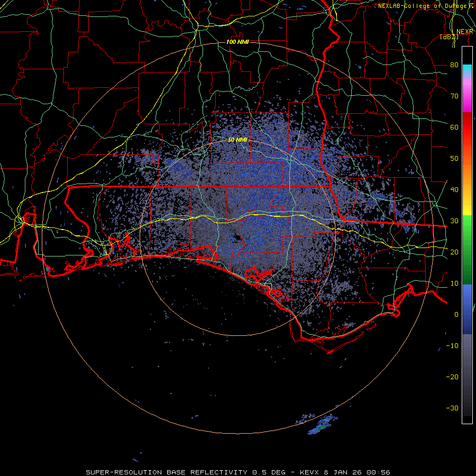Click the "8 JAN 26" date in caption
The image size is (476, 476).
coord(344,472)
